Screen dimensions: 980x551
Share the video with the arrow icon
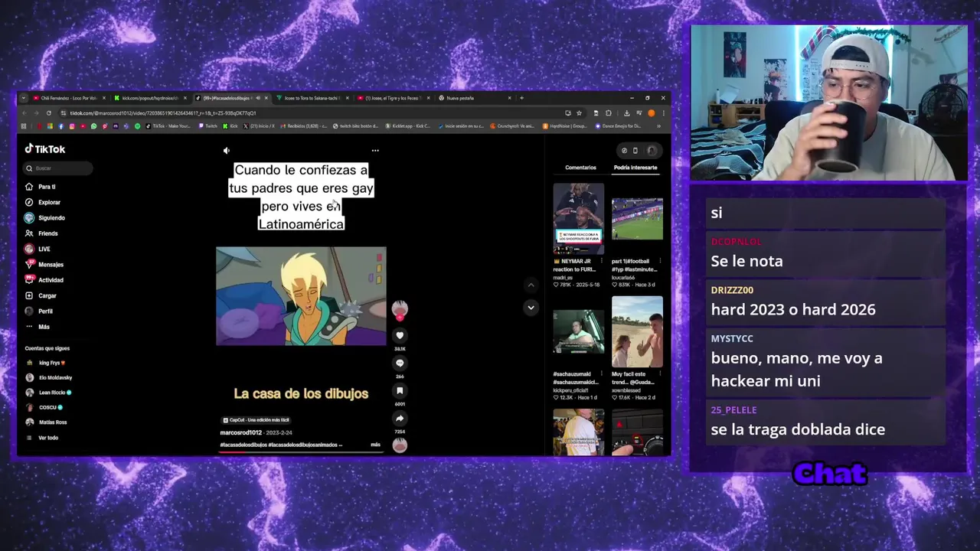pyautogui.click(x=400, y=418)
